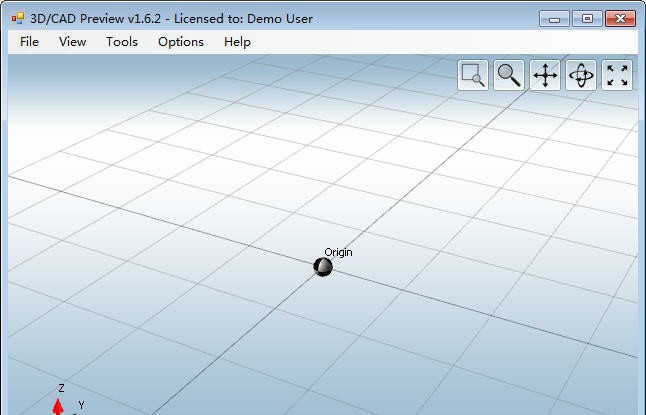
Task: Maximize the 3D/CAD Preview window
Action: pos(587,19)
